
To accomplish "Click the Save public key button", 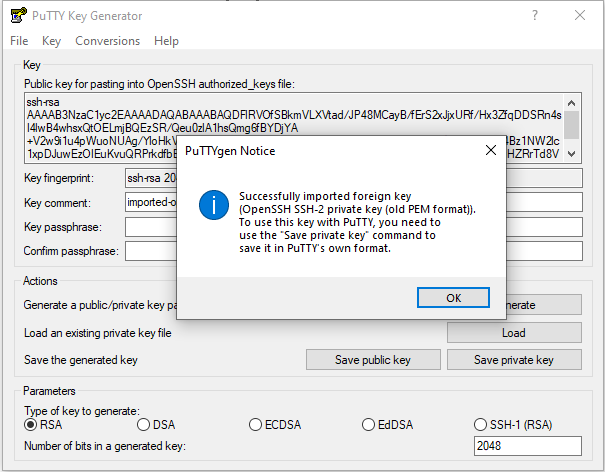I will [372, 360].
